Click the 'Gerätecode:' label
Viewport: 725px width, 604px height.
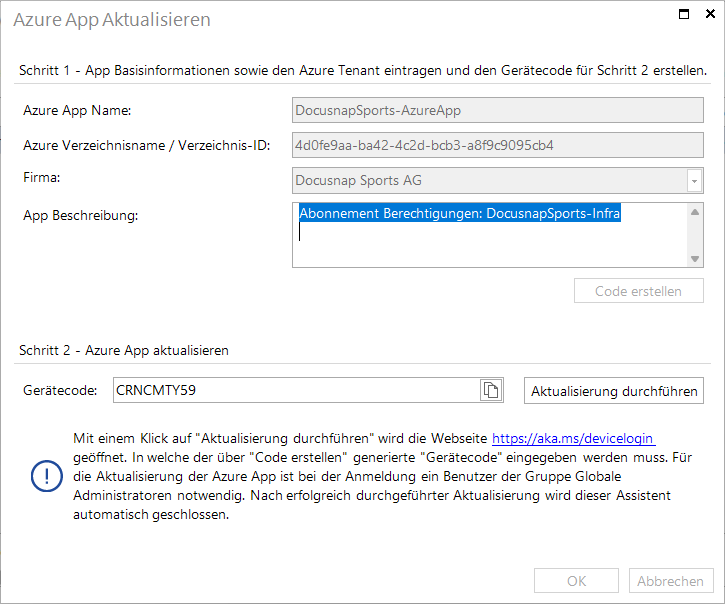coord(60,391)
